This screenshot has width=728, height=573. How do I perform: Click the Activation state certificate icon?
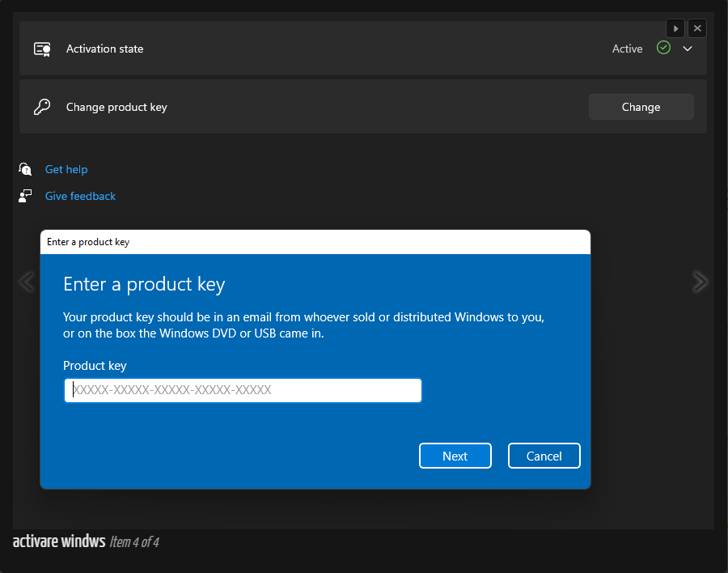(42, 49)
